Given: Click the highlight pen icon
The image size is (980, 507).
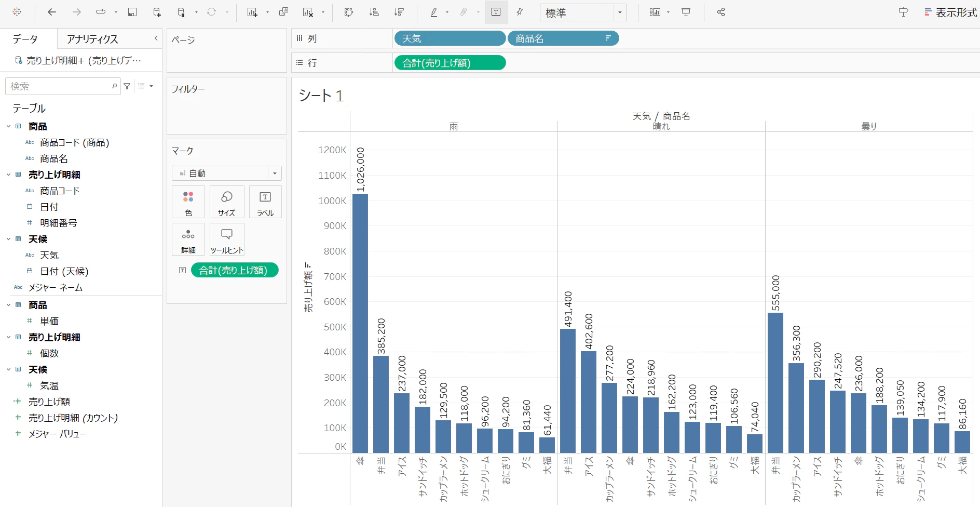Looking at the screenshot, I should click(x=434, y=12).
